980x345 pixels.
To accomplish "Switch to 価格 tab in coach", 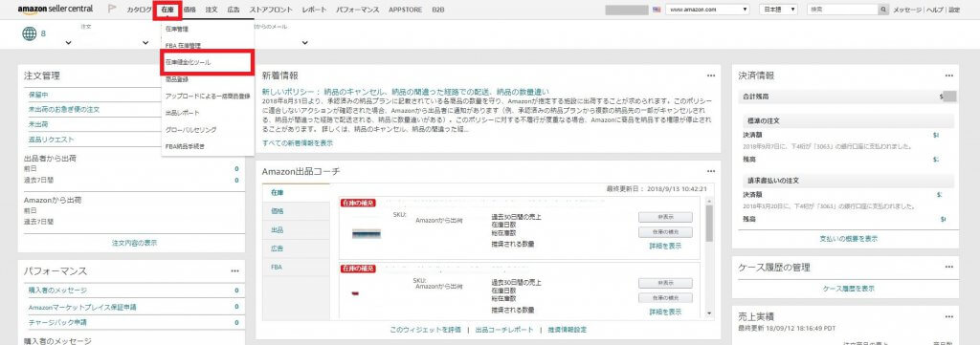I will click(296, 211).
